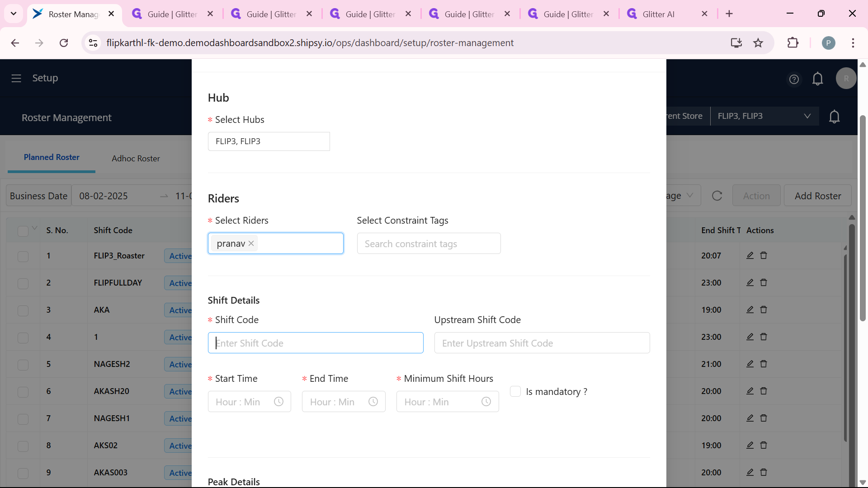The width and height of the screenshot is (868, 488).
Task: Edit the AKA roster row
Action: point(750,310)
